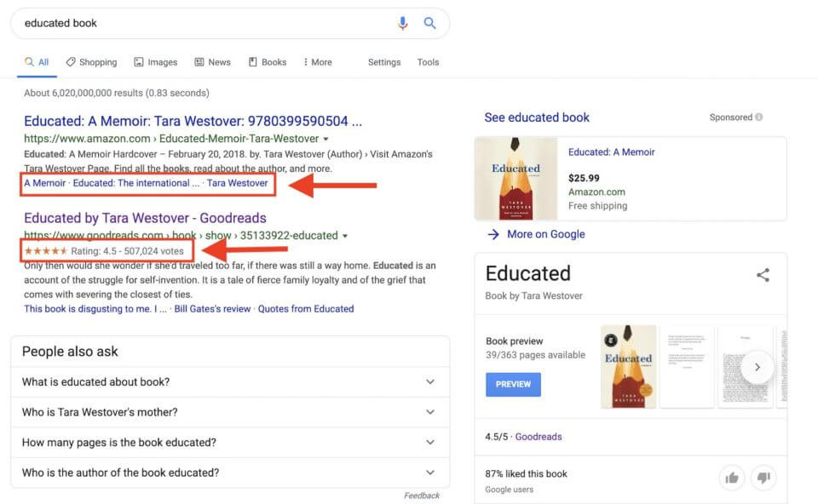Click 'Free shipping' text in sponsored card
The width and height of the screenshot is (818, 504).
[x=598, y=206]
